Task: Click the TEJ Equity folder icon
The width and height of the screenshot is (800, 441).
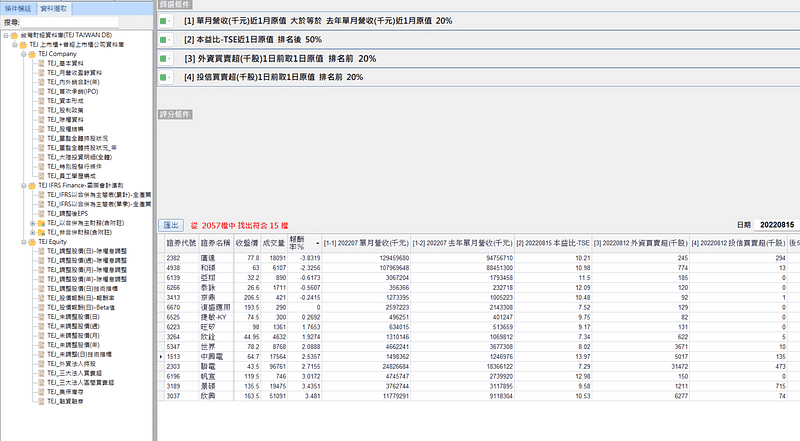Action: [x=31, y=242]
